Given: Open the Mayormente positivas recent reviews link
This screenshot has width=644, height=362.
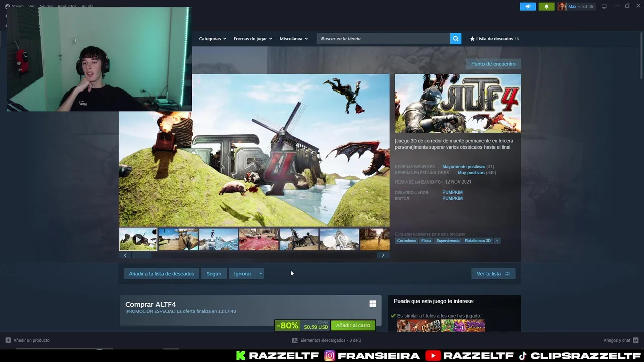Looking at the screenshot, I should click(463, 167).
